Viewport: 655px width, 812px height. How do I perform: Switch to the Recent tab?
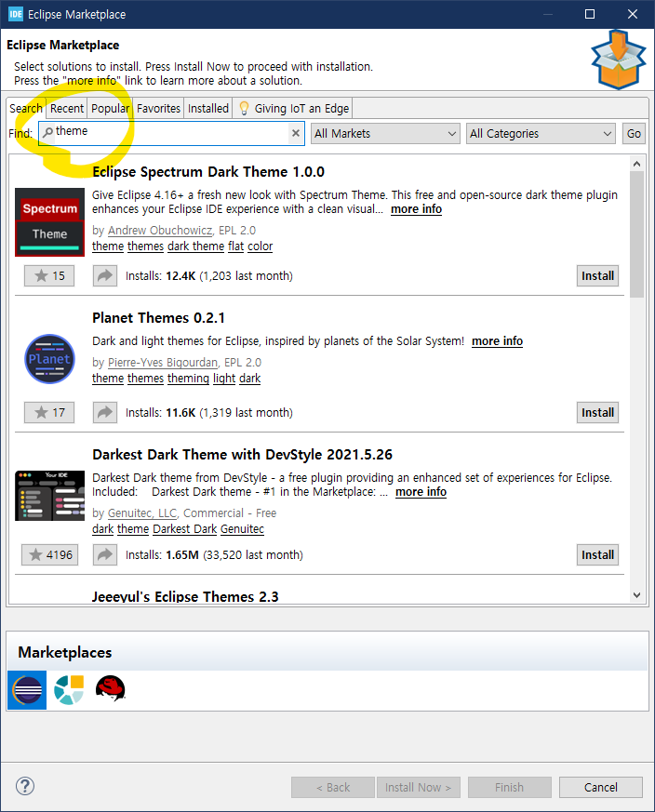click(67, 108)
